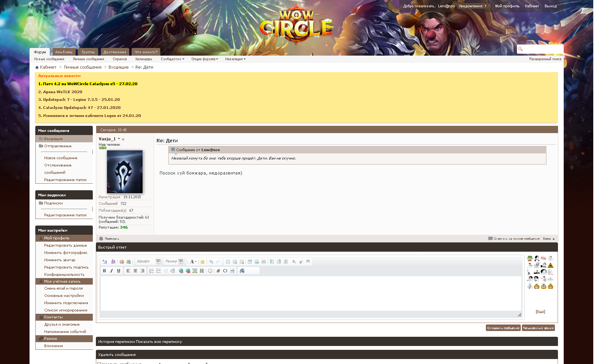The image size is (599, 364).
Task: Open the Достижения tab
Action: tap(115, 52)
